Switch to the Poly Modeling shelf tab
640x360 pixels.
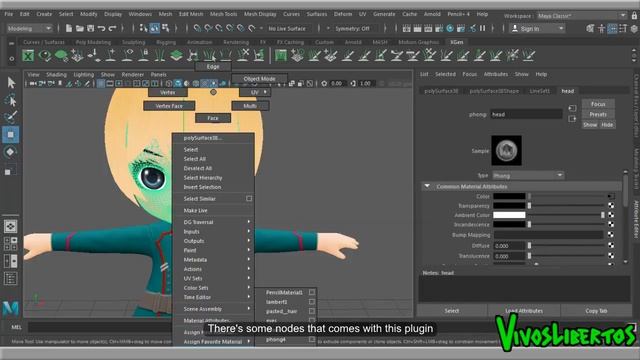(x=93, y=42)
